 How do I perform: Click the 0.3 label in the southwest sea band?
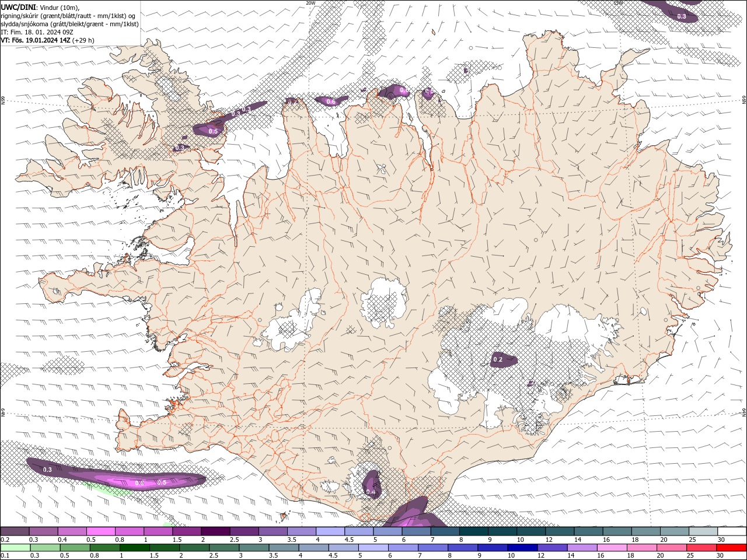pyautogui.click(x=47, y=470)
